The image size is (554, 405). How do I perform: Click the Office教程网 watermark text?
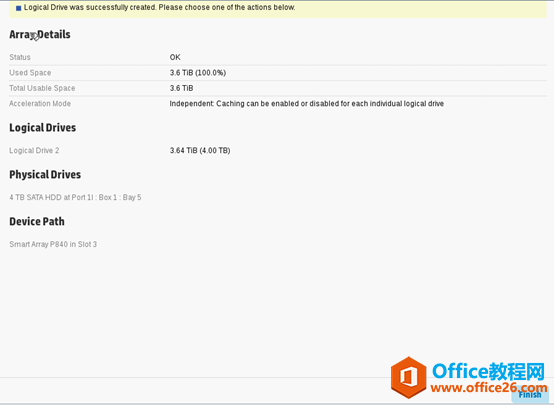[x=489, y=371]
